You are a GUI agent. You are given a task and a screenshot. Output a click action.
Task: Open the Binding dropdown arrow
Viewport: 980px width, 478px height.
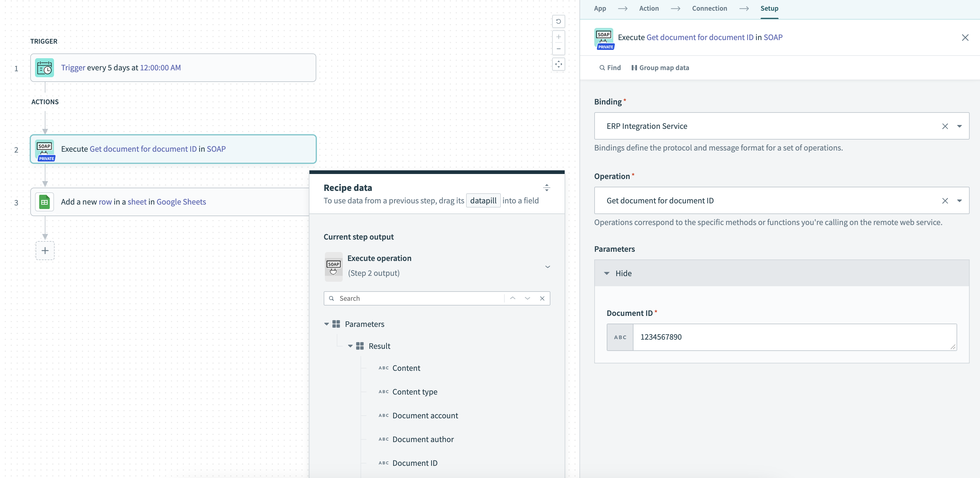pos(959,126)
